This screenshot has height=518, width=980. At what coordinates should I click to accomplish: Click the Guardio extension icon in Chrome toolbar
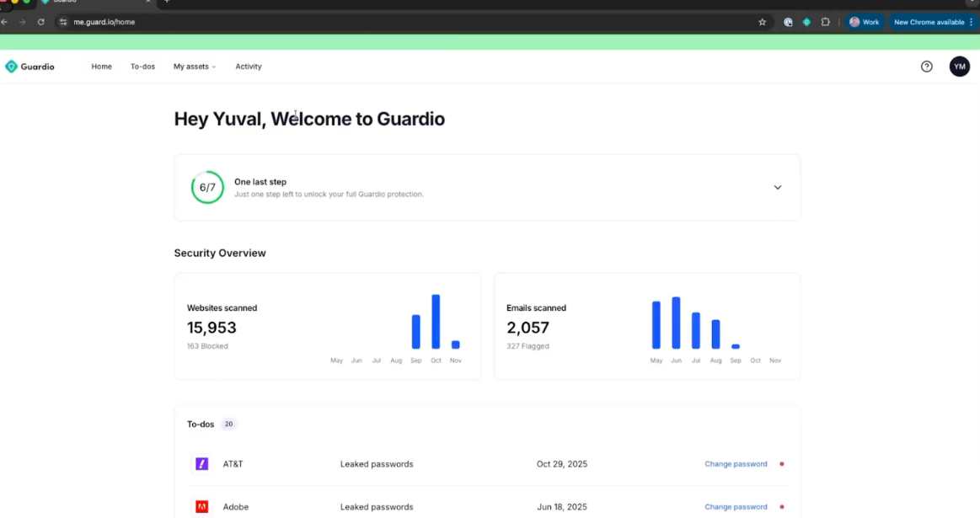tap(806, 22)
